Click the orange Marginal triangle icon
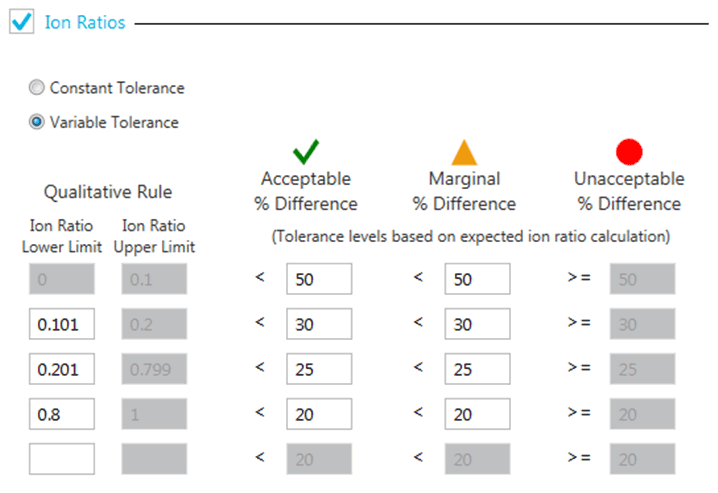The width and height of the screenshot is (718, 493). [x=464, y=152]
